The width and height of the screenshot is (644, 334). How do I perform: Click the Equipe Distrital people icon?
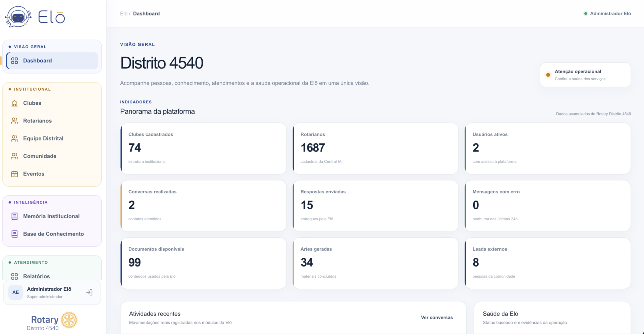pos(14,138)
